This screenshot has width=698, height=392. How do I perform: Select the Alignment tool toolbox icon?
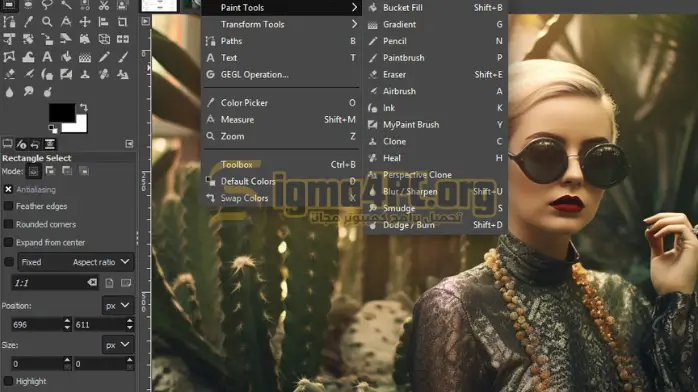pos(103,22)
